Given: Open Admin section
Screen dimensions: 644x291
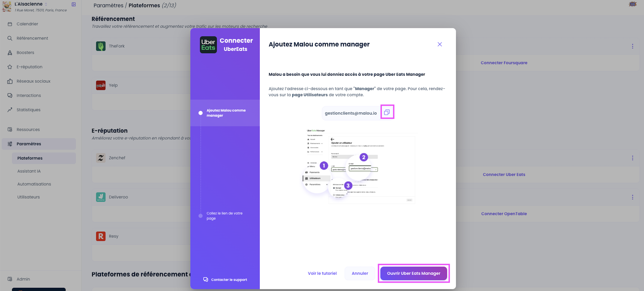Looking at the screenshot, I should [x=23, y=279].
